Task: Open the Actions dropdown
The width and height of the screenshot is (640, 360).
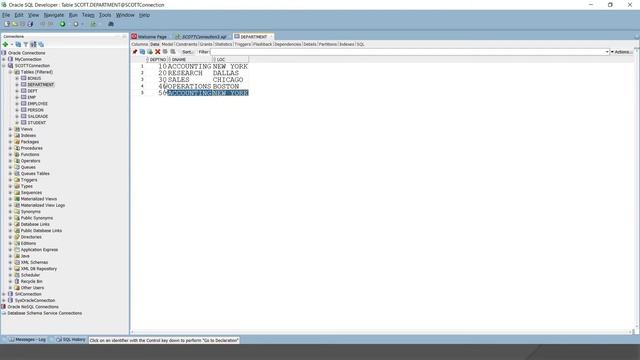Action: 621,52
